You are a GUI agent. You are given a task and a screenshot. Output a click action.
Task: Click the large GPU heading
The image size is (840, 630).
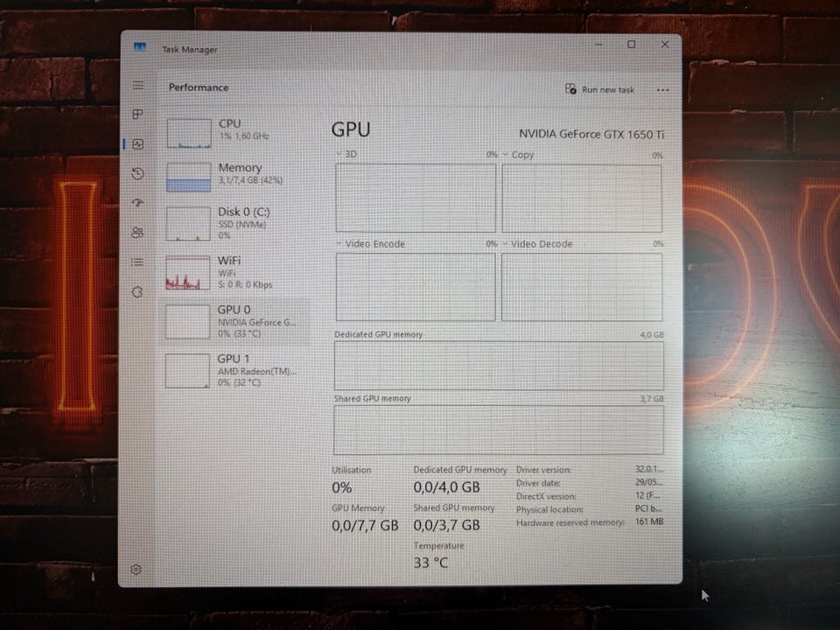[351, 129]
